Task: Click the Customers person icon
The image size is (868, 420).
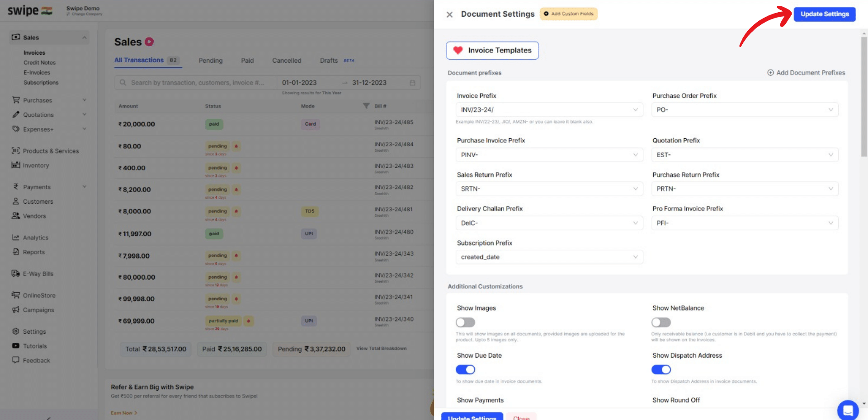Action: [x=16, y=201]
